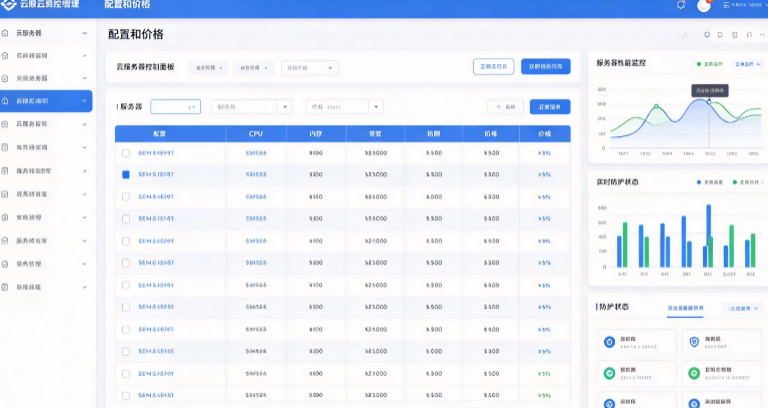Click the dark tooltip on the line chart
The width and height of the screenshot is (768, 408).
point(710,90)
